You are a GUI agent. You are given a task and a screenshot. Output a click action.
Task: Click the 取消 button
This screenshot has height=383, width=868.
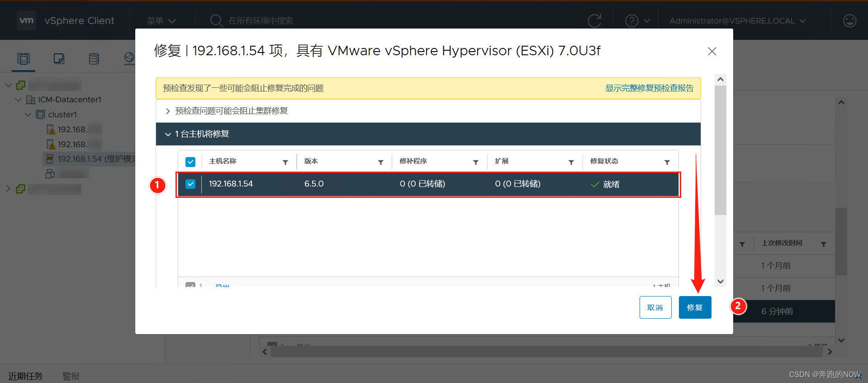tap(655, 307)
